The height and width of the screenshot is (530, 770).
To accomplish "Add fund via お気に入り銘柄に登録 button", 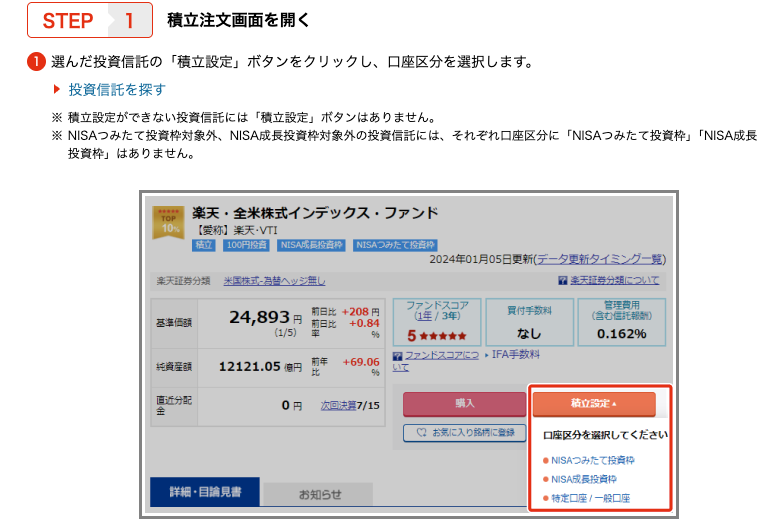I will 465,433.
